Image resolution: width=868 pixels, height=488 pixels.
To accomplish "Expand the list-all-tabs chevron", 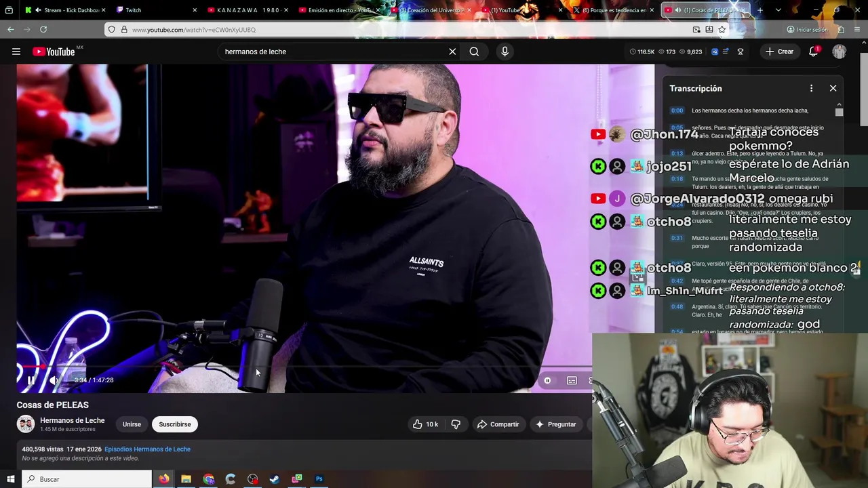I will click(778, 10).
